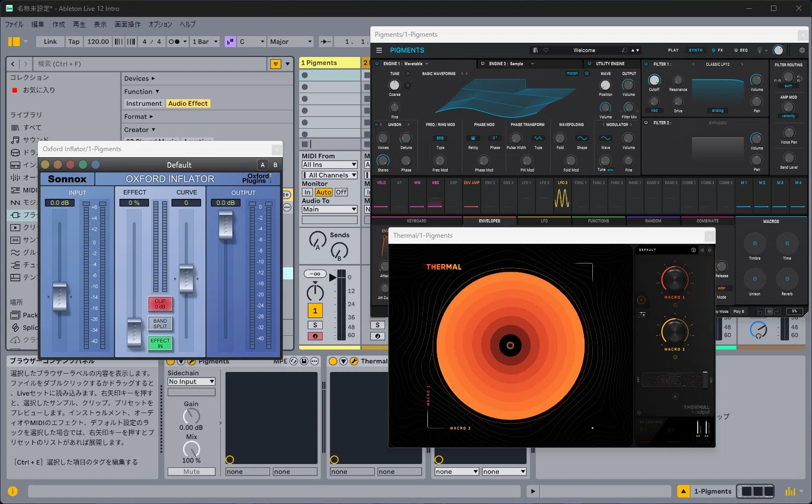Open the 編集 menu
Image resolution: width=812 pixels, height=504 pixels.
[x=38, y=24]
